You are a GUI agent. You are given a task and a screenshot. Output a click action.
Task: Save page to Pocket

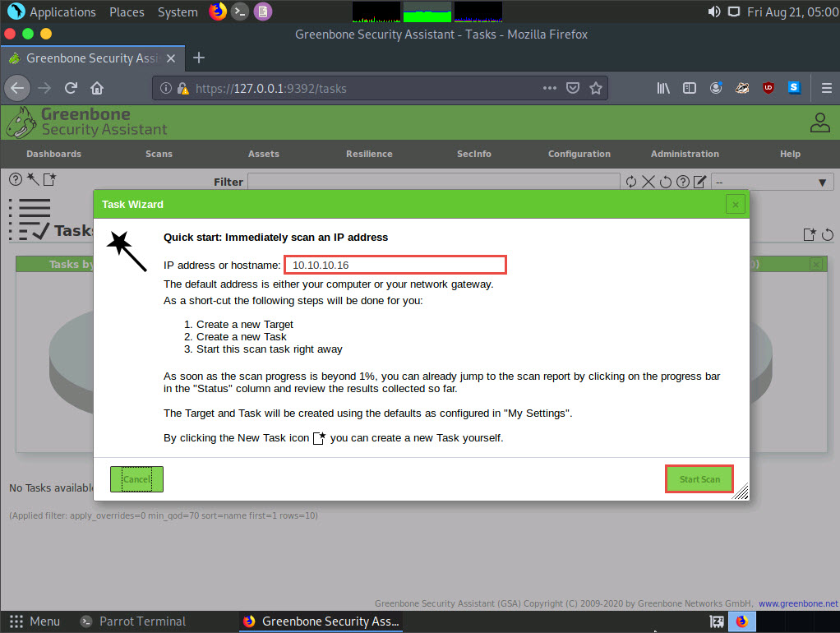point(573,88)
